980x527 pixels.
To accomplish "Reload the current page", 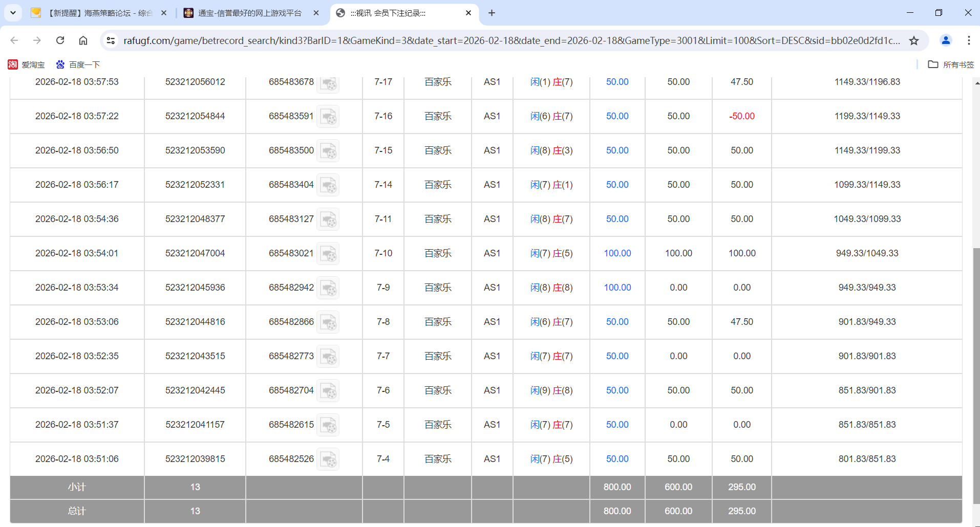I will pos(60,40).
